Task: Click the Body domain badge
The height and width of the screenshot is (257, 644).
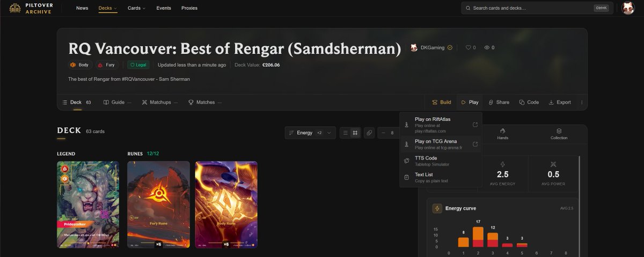Action: (79, 65)
